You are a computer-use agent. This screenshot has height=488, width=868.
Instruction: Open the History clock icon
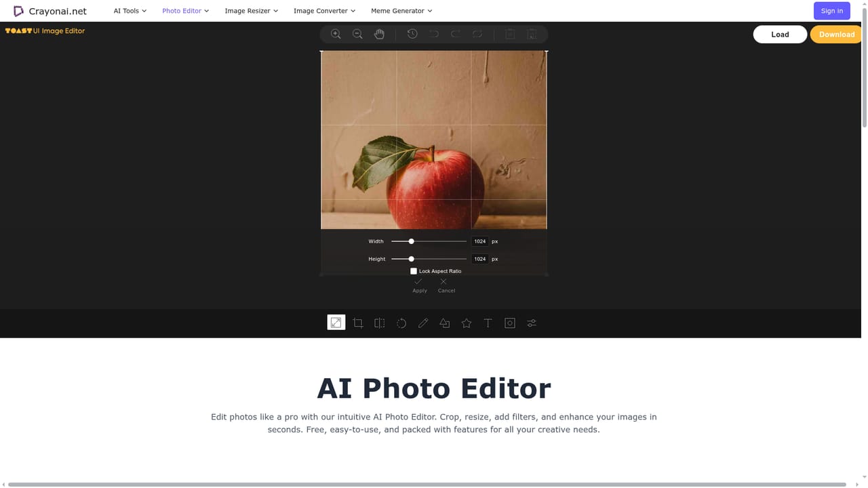(412, 34)
